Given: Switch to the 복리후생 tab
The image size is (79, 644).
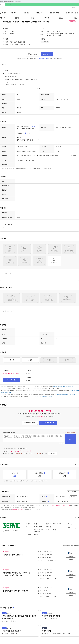Looking at the screenshot, I should (46, 18).
